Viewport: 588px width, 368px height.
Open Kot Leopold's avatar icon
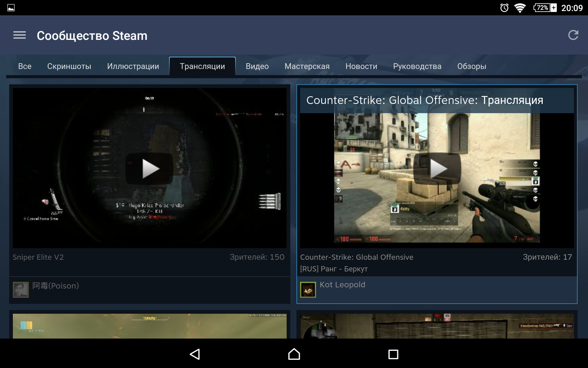coord(308,290)
